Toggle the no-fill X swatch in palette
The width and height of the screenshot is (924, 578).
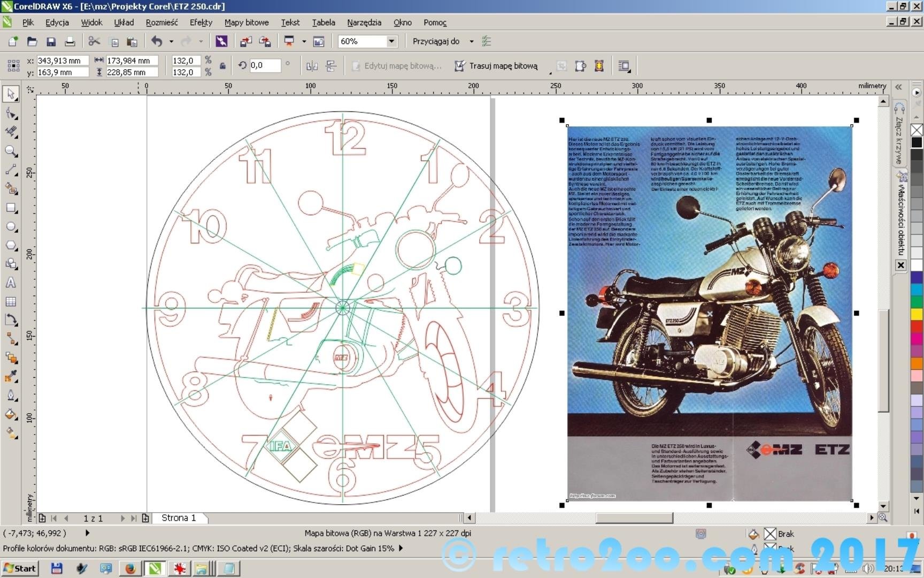click(x=917, y=130)
